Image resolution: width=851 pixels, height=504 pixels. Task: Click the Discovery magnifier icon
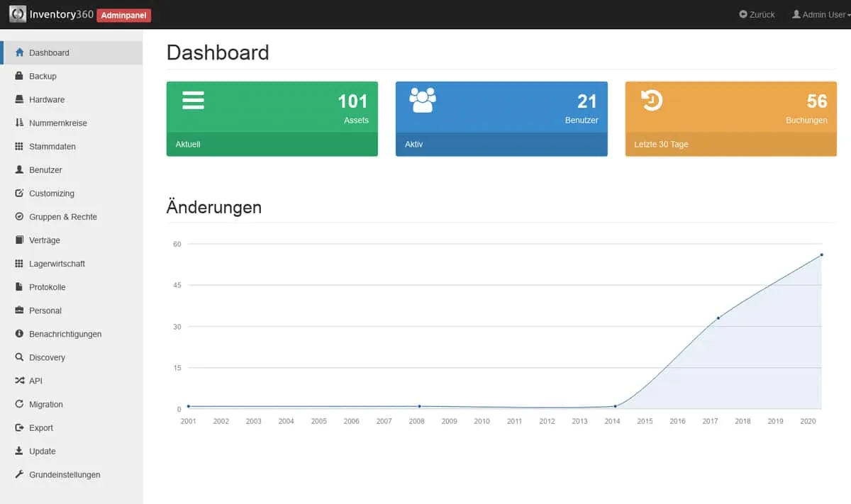tap(19, 357)
